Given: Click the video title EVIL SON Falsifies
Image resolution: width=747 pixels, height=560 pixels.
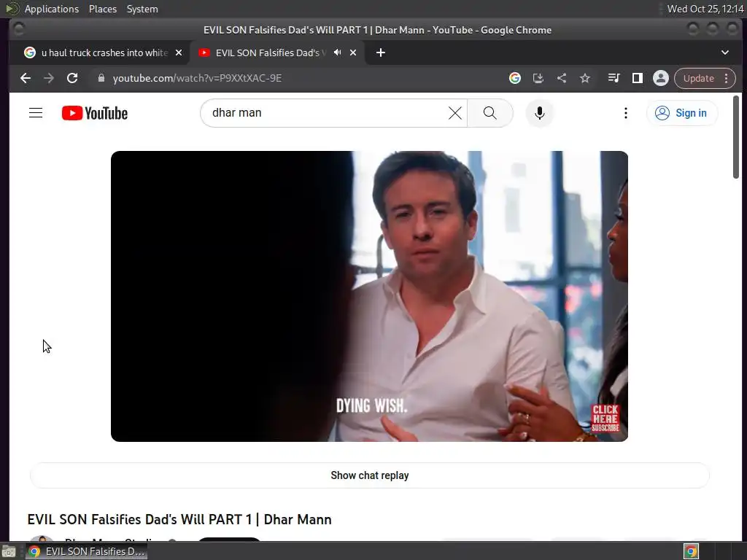Looking at the screenshot, I should point(179,519).
